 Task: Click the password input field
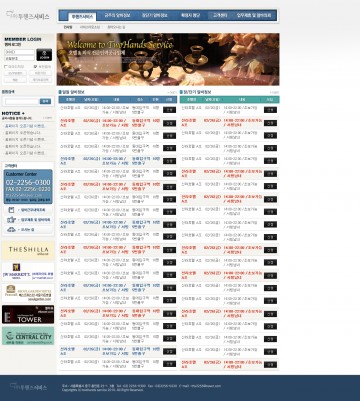point(19,58)
